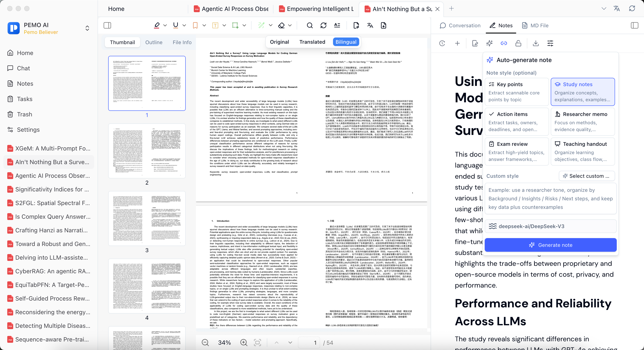Expand the bookmark options arrow

[204, 25]
